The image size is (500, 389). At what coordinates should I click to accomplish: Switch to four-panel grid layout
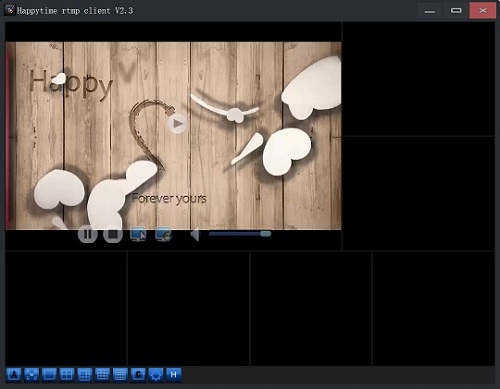67,375
